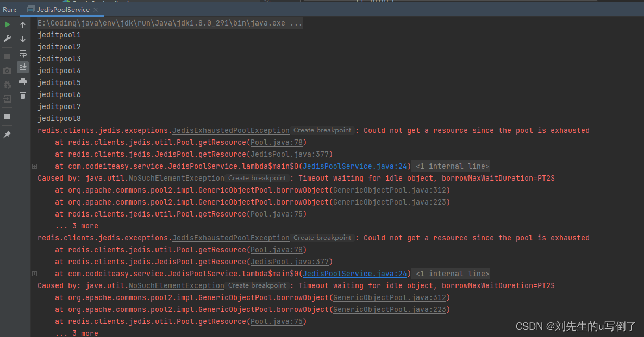The image size is (644, 337).
Task: Click the 'jeditpool1' output line
Action: [59, 35]
